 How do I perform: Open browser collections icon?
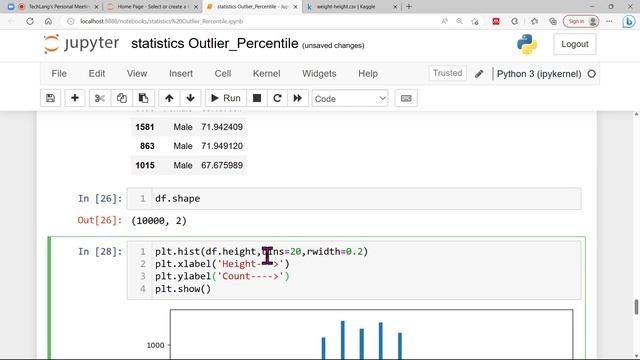(553, 21)
